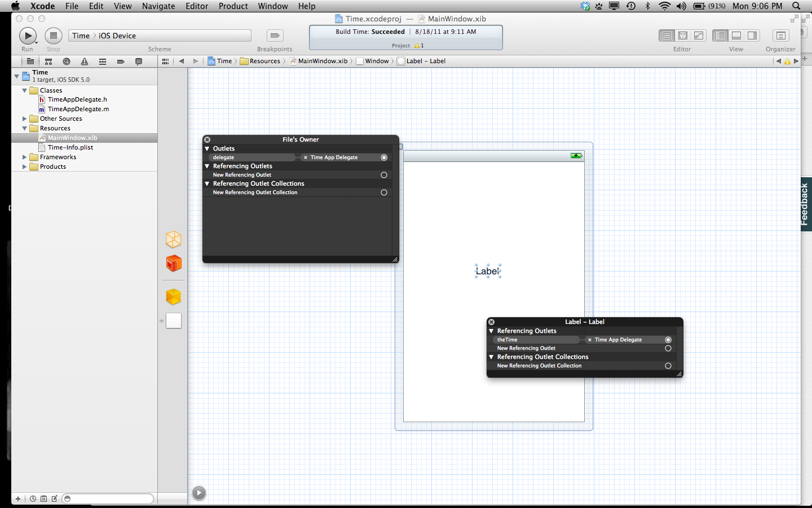The width and height of the screenshot is (812, 508).
Task: Run the Time project with the Run button
Action: click(28, 36)
